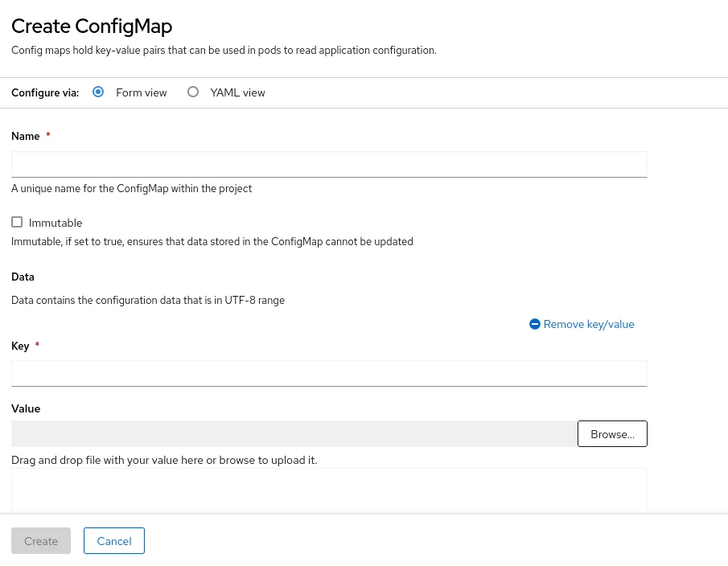
Task: Open file picker with Browse... button
Action: coord(612,433)
